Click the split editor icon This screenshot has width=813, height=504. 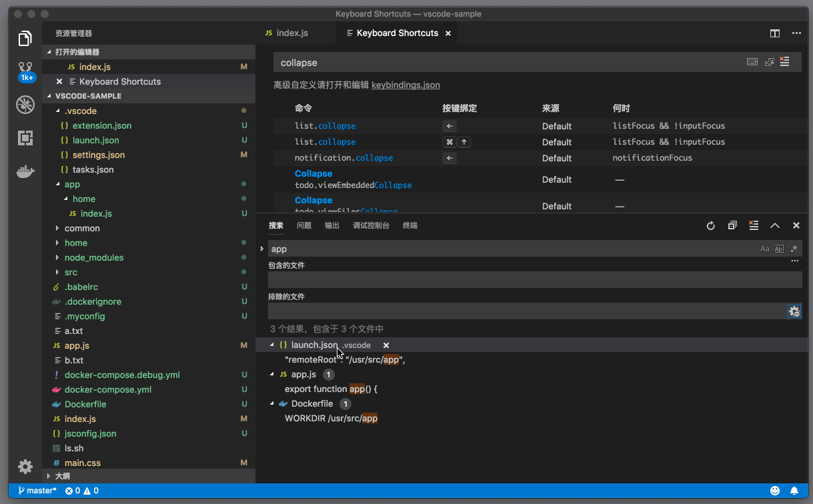pos(775,33)
